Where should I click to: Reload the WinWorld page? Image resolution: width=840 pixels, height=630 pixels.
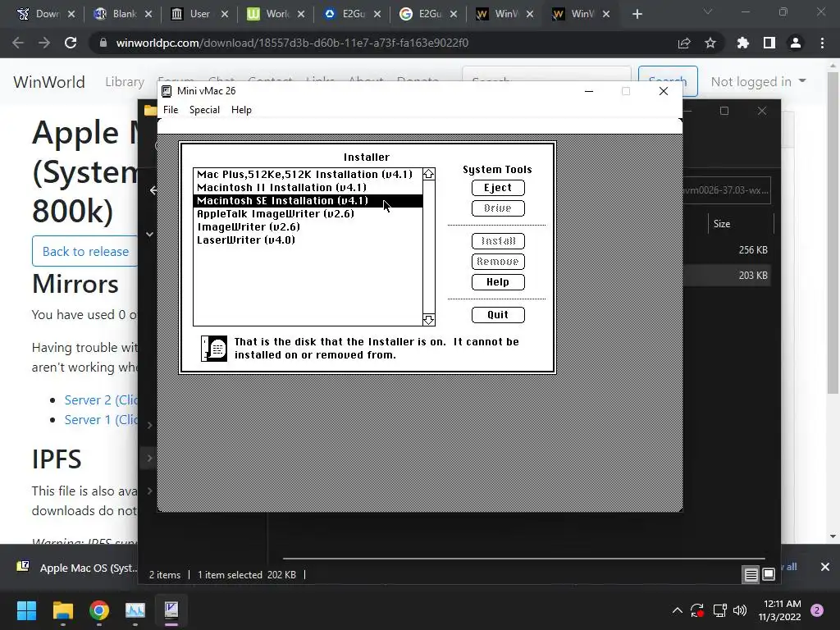coord(71,43)
